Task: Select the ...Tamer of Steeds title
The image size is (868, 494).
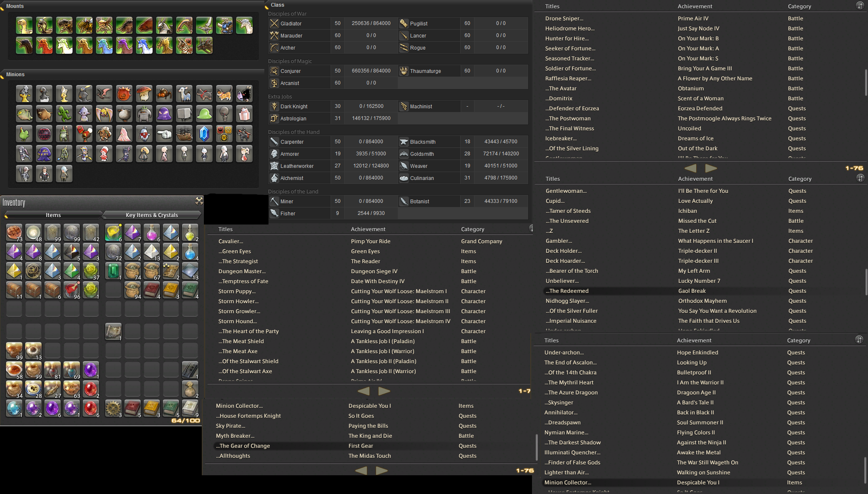Action: (x=568, y=211)
